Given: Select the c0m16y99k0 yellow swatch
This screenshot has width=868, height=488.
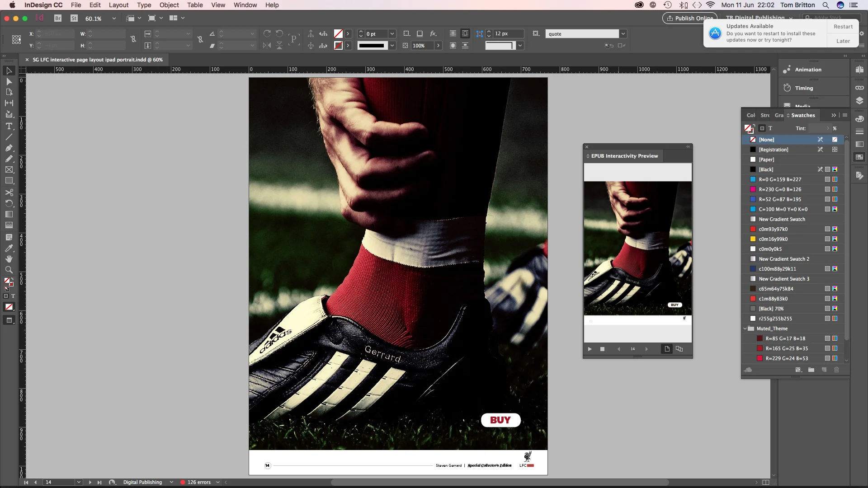Looking at the screenshot, I should pyautogui.click(x=793, y=239).
